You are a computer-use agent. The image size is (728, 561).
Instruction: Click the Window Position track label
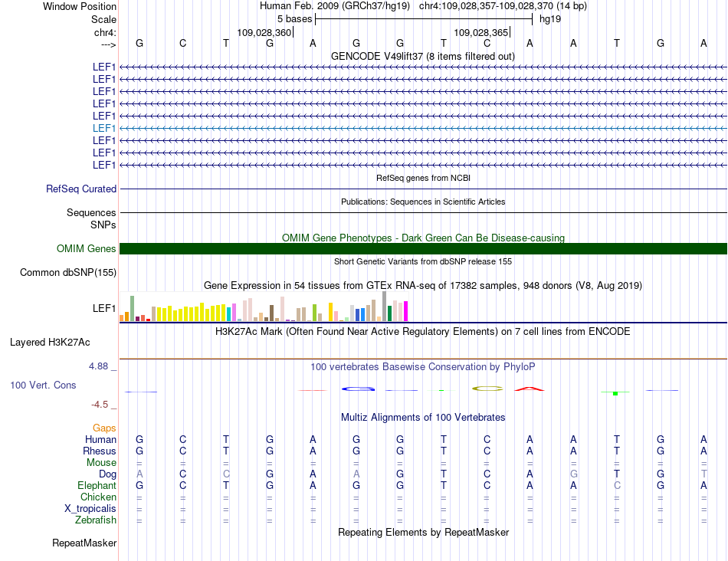pyautogui.click(x=80, y=6)
